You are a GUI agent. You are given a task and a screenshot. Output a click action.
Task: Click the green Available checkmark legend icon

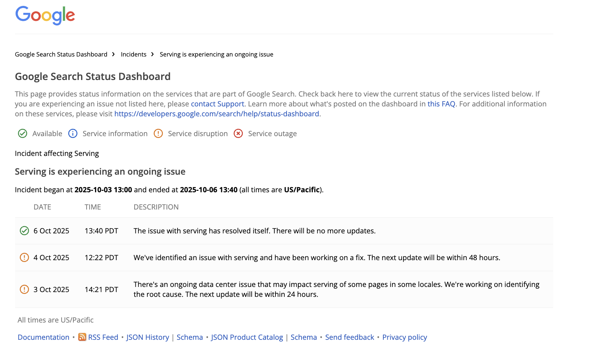point(22,134)
